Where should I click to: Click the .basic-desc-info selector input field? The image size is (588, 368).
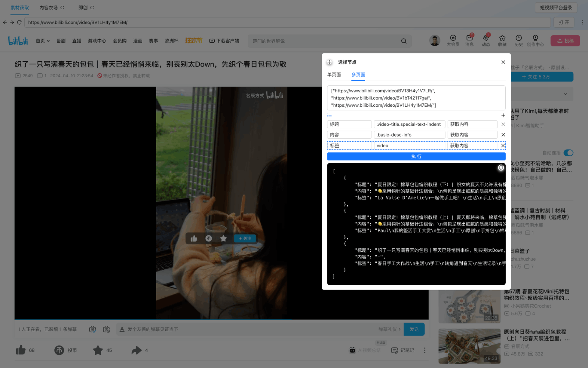coord(409,135)
